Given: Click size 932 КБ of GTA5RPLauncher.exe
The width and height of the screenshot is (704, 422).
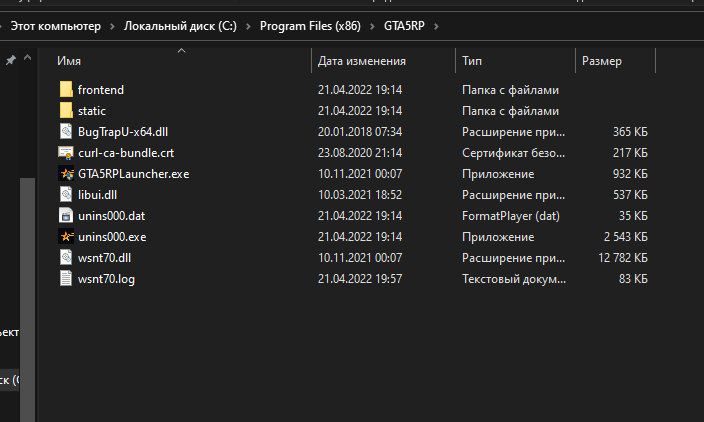Looking at the screenshot, I should 630,174.
